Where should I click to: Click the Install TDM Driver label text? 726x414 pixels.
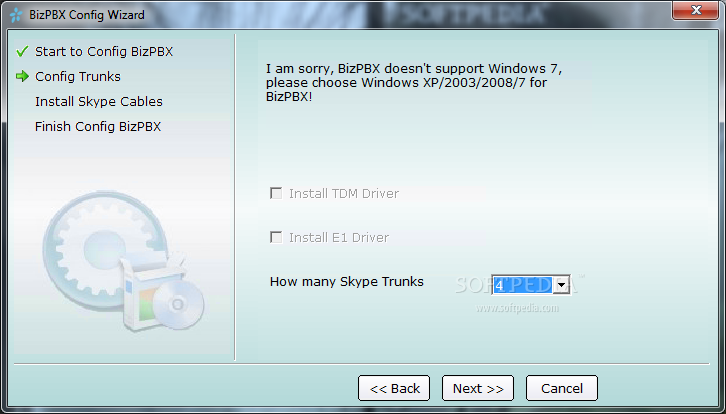click(x=344, y=193)
